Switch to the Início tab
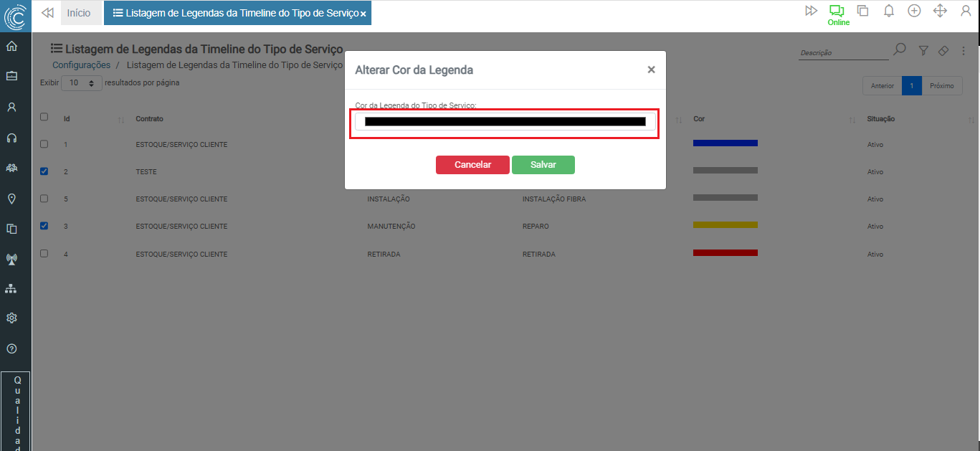The image size is (980, 451). coord(79,13)
